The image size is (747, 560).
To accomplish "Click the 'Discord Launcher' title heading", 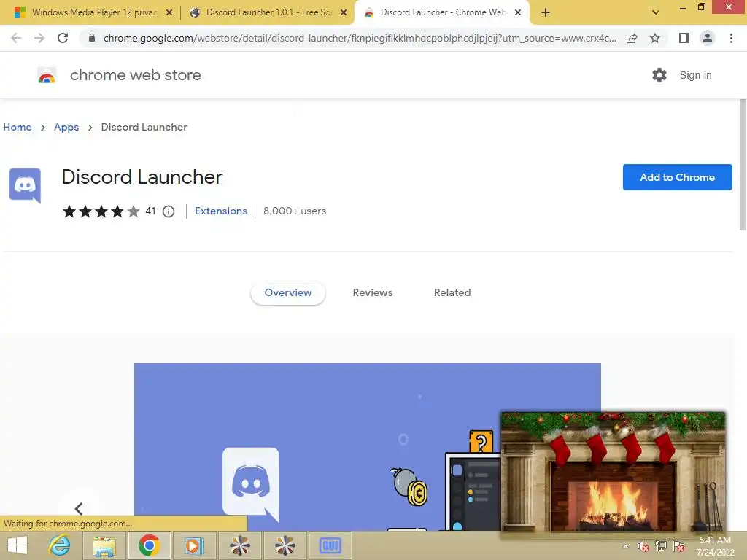I will coord(142,177).
